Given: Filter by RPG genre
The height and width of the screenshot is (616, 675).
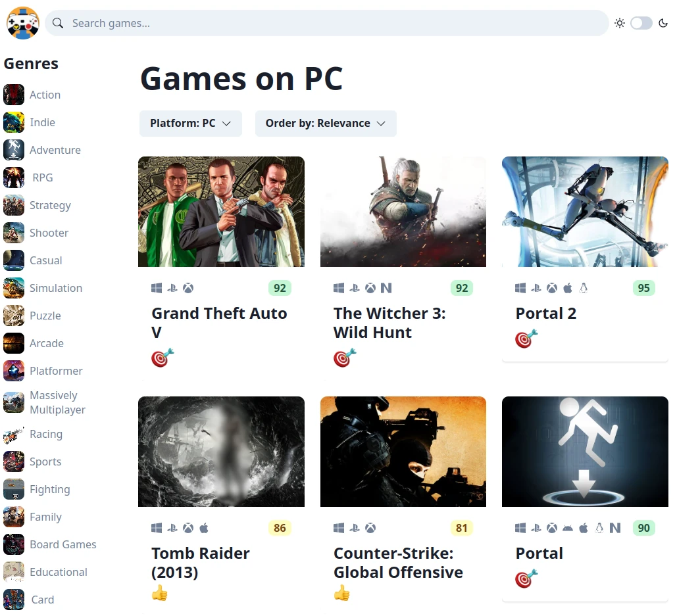Looking at the screenshot, I should pos(43,178).
